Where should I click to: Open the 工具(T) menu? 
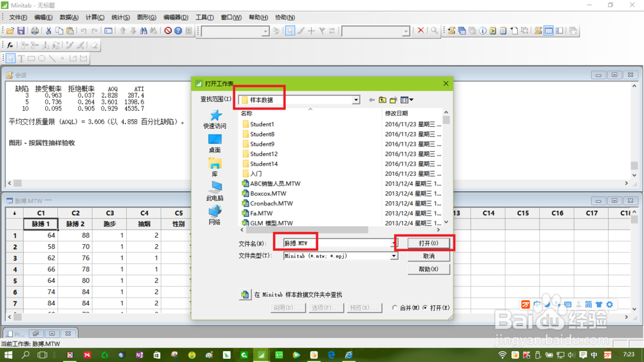205,17
